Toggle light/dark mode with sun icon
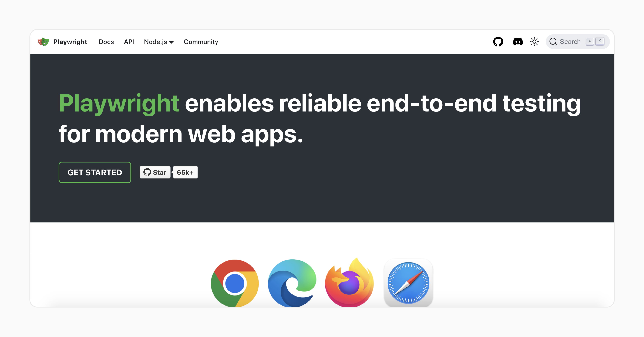 [534, 42]
